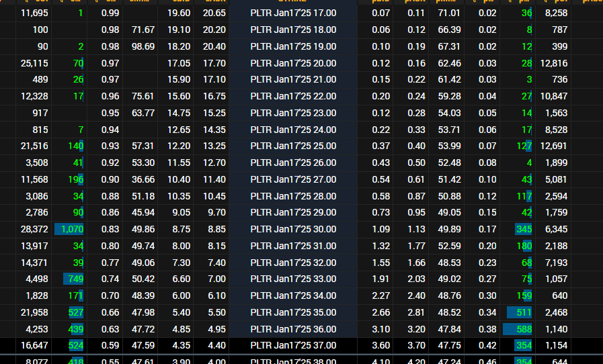This screenshot has width=603, height=364.
Task: Click call ask 4.40 on the 37.00 strike
Action: tap(216, 346)
